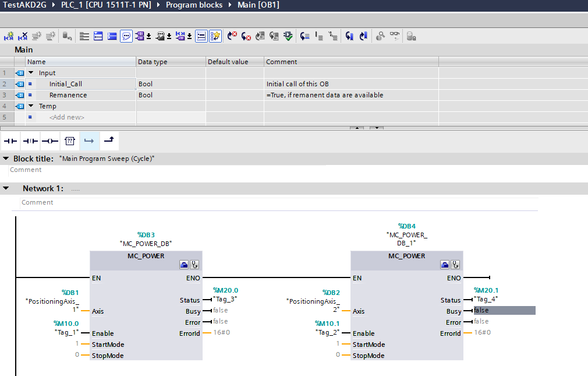The width and height of the screenshot is (588, 376).
Task: Open dropdown arrow beside the network-with-tag icon
Action: click(x=189, y=36)
